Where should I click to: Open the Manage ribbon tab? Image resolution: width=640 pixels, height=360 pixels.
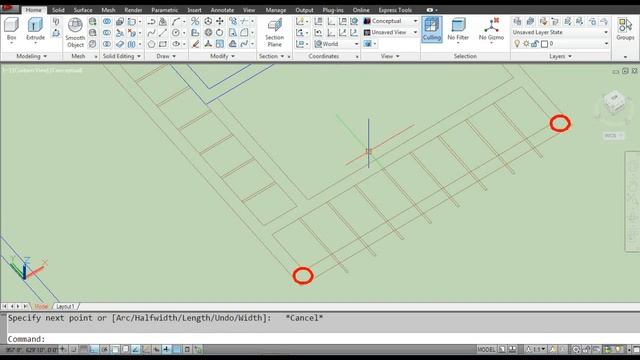tap(276, 10)
